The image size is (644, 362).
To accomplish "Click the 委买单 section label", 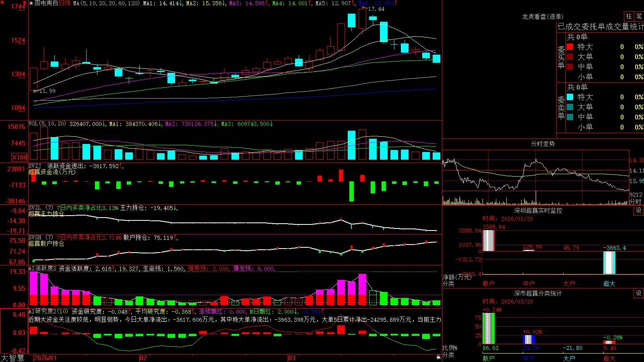I will 561,57.
